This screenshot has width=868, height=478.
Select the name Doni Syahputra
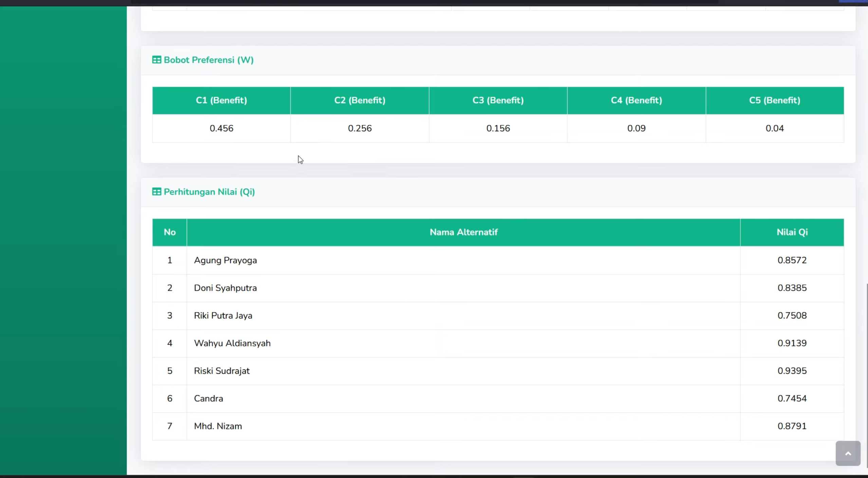click(225, 288)
